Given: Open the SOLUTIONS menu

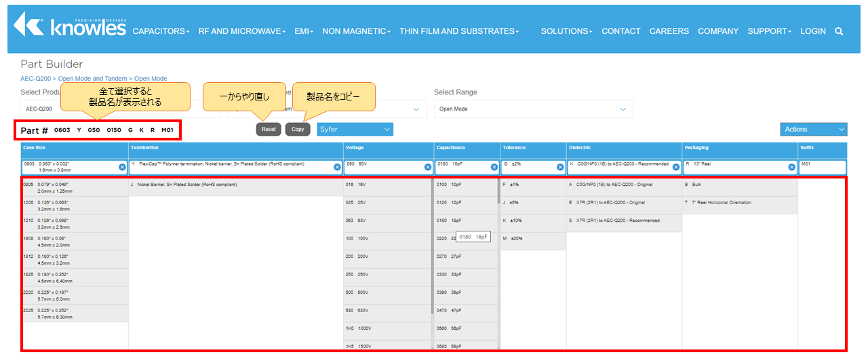Looking at the screenshot, I should (566, 31).
